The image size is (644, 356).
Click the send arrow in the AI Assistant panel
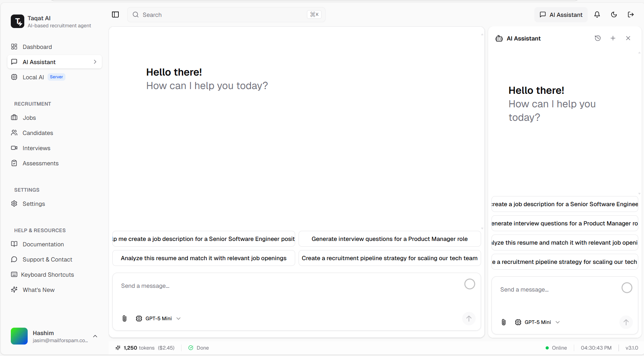pyautogui.click(x=626, y=322)
